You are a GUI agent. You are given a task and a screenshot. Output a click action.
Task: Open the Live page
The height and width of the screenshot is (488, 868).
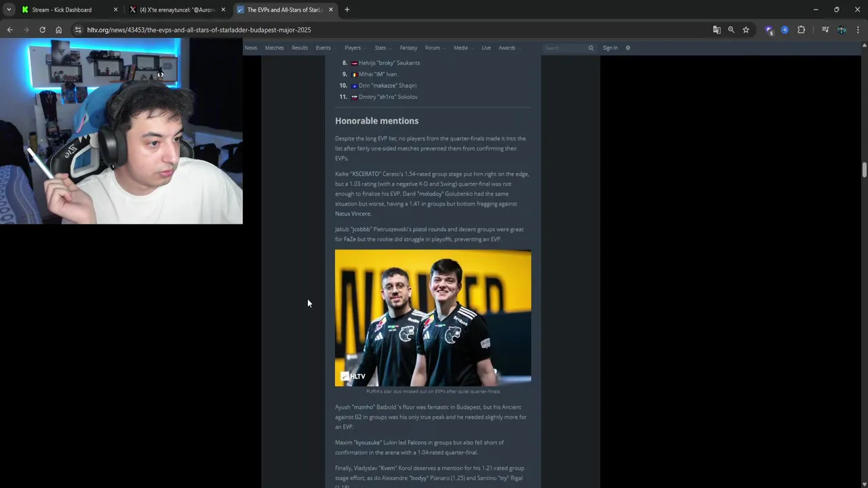486,48
